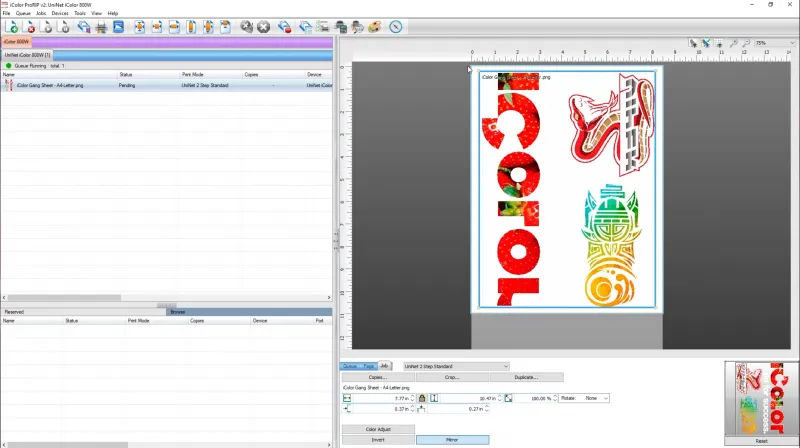Screen dimensions: 800x448
Task: Click the pause job icon
Action: (64, 27)
